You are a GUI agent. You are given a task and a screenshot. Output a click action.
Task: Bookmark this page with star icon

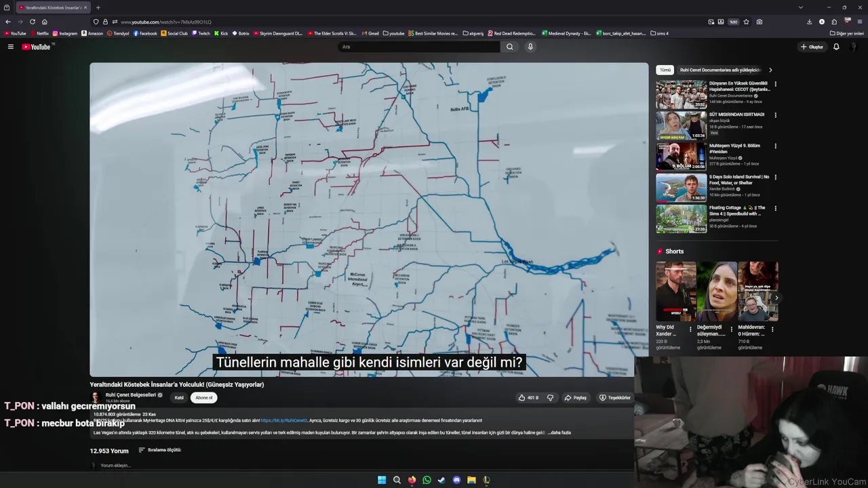click(747, 22)
